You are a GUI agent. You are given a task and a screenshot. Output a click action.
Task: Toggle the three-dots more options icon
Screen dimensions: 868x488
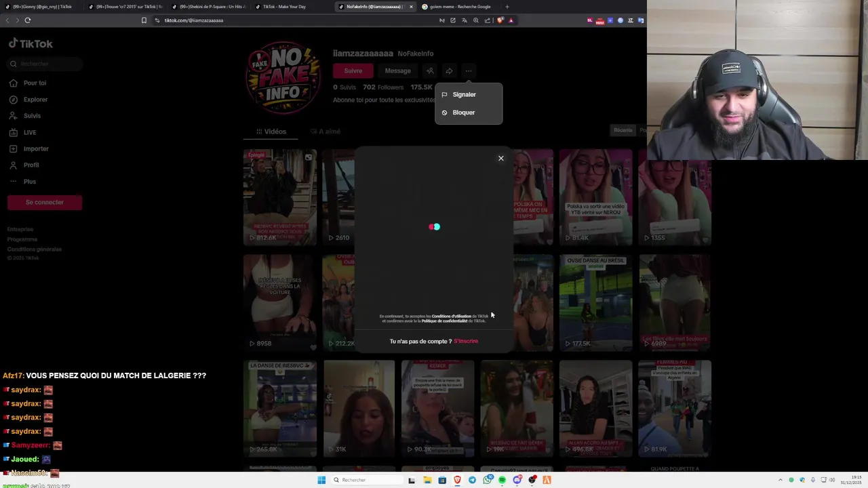click(x=469, y=70)
